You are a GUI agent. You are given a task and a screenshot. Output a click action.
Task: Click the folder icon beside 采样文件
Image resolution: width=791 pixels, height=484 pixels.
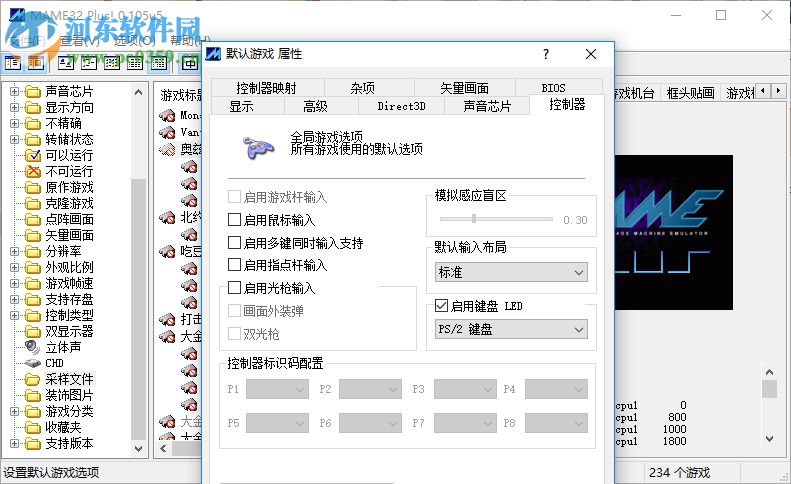coord(33,379)
